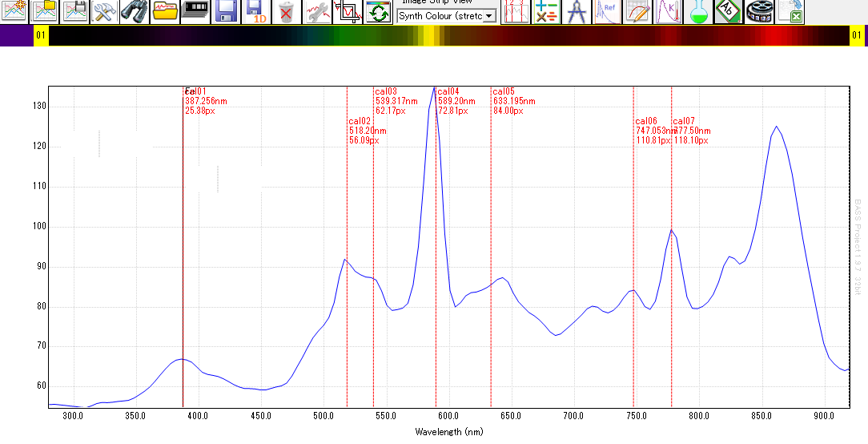
Task: Click the Ref reference spectrum icon
Action: pos(607,11)
